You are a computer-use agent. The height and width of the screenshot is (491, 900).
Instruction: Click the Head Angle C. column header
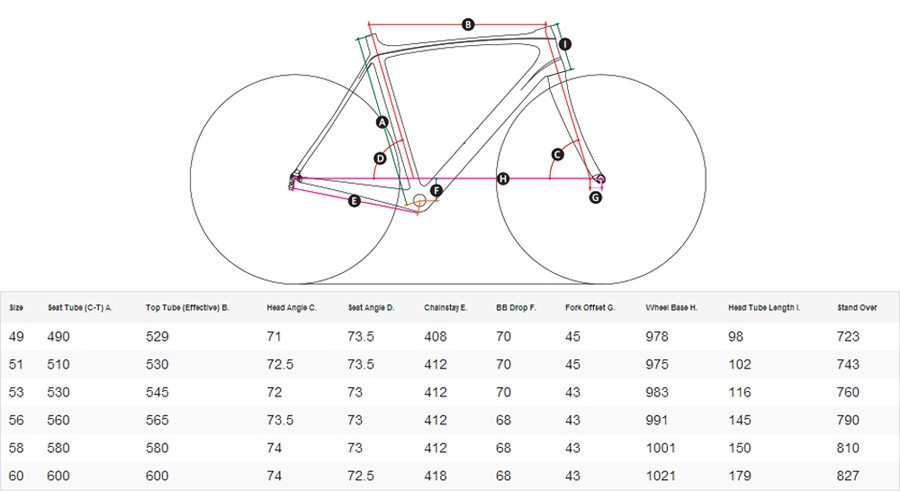tap(291, 308)
